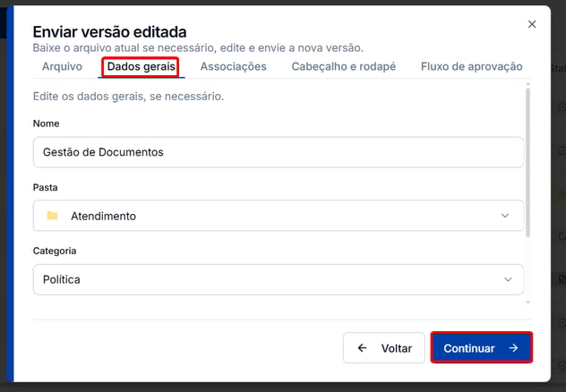The height and width of the screenshot is (392, 566).
Task: Expand the Pasta chevron arrow
Action: click(505, 216)
